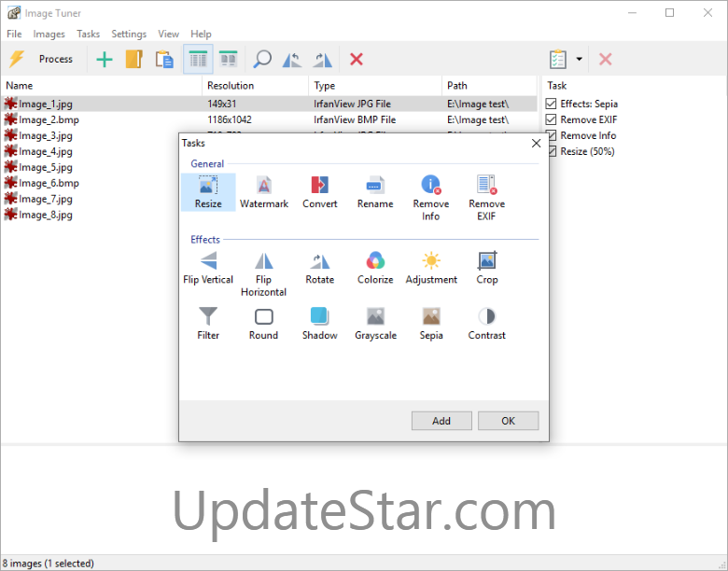The height and width of the screenshot is (571, 728).
Task: Select the Shadow effect icon
Action: (x=319, y=316)
